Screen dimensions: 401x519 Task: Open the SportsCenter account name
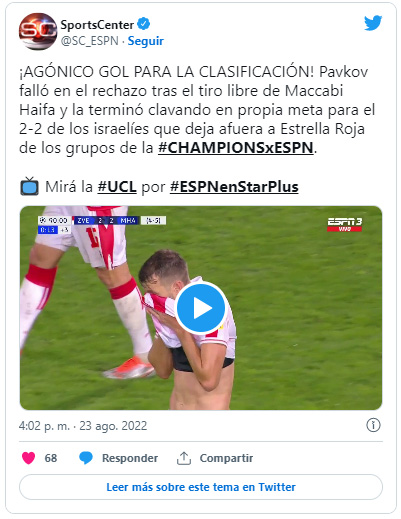(97, 25)
